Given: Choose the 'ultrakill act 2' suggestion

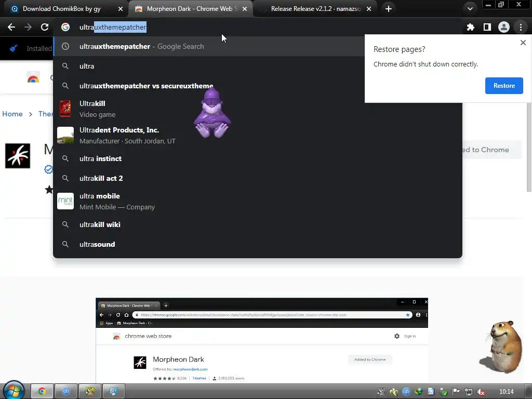Looking at the screenshot, I should 258,178.
